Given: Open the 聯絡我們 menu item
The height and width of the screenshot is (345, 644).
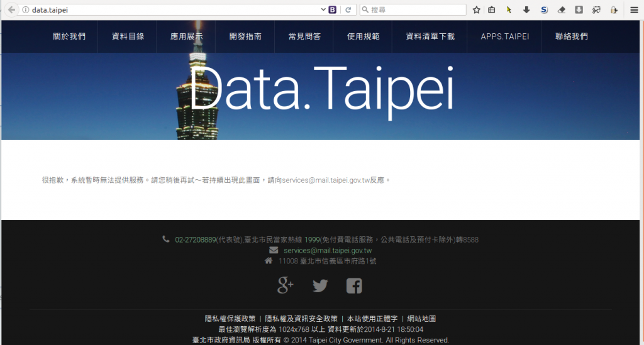Looking at the screenshot, I should [x=571, y=36].
